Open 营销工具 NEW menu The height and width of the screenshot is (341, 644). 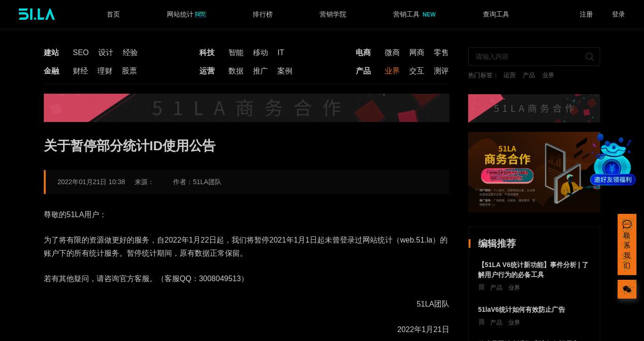(x=414, y=14)
